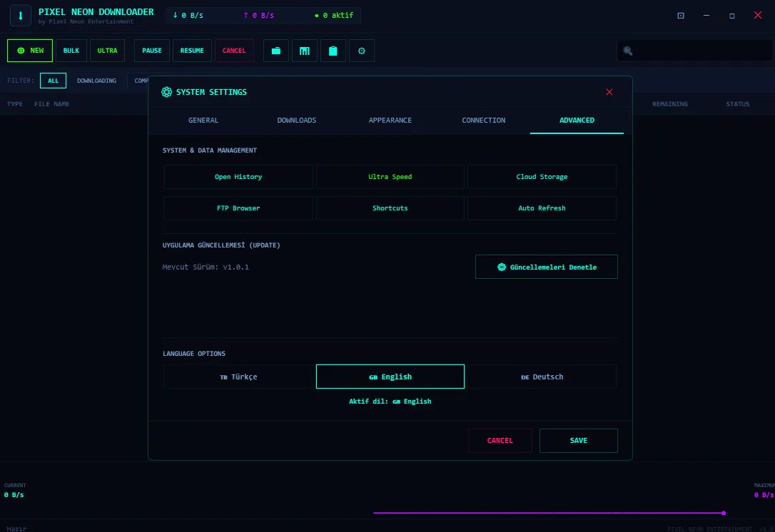Click the STATUS column header
This screenshot has width=775, height=532.
pos(737,103)
